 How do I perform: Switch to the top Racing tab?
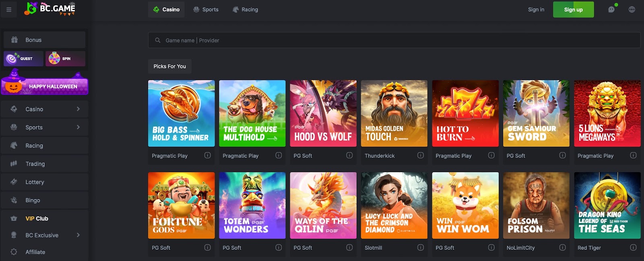tap(245, 9)
